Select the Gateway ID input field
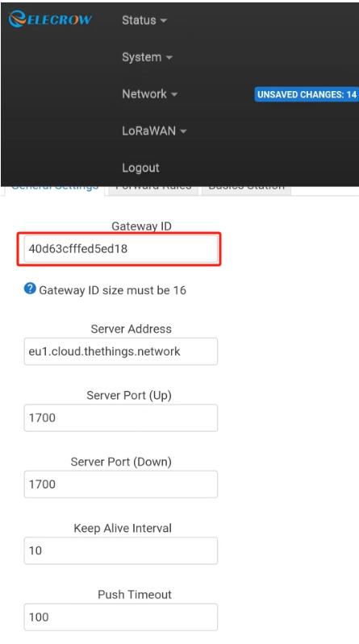Screen dimensions: 359x644 pos(121,249)
